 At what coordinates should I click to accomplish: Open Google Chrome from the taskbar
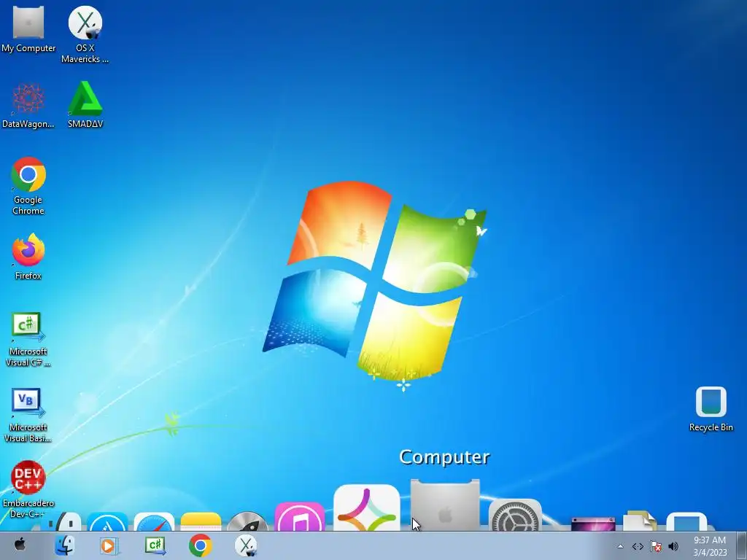coord(201,545)
